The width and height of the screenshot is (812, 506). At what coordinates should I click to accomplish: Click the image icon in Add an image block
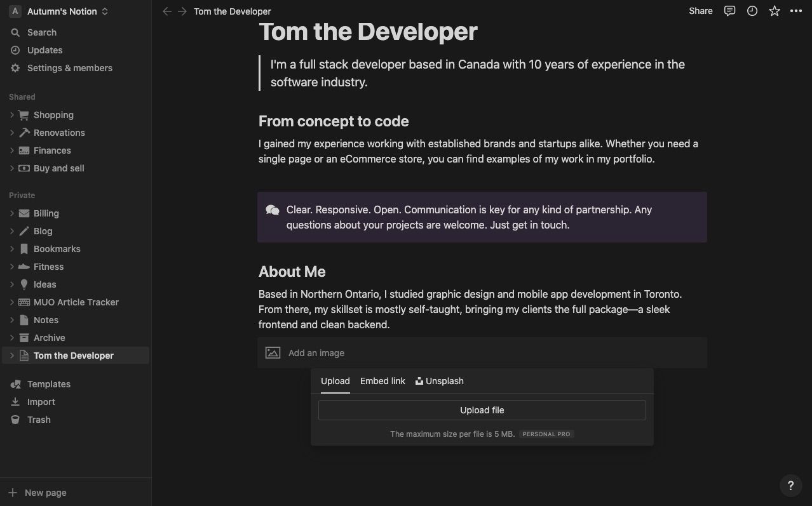[x=273, y=353]
